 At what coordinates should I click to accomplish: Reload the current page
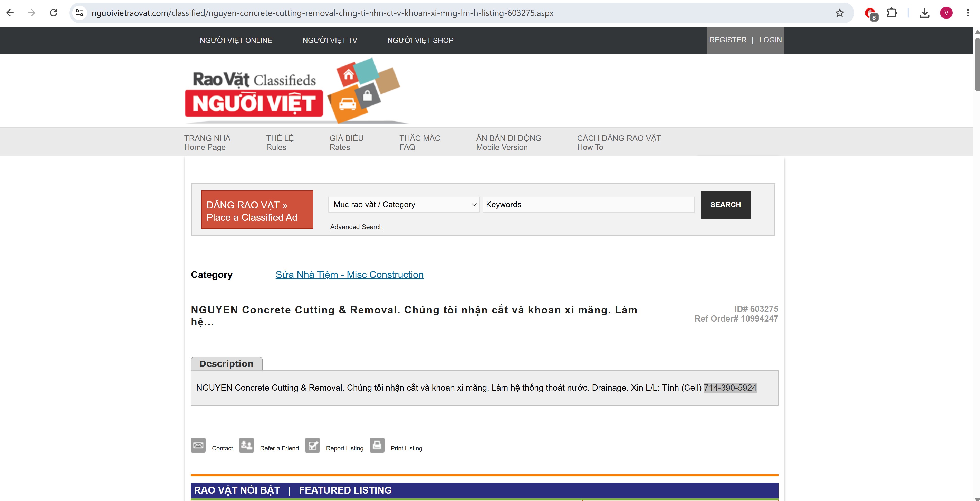(54, 13)
